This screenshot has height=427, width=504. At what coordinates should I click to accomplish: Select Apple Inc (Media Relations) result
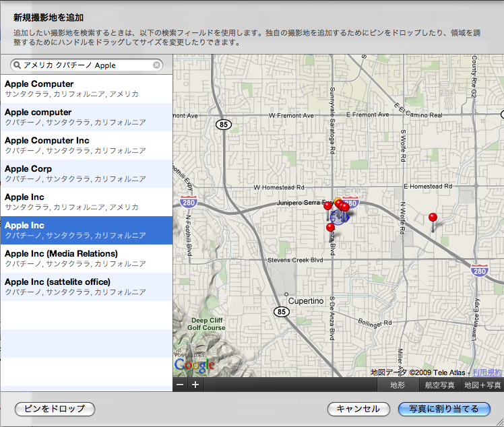[x=86, y=259]
